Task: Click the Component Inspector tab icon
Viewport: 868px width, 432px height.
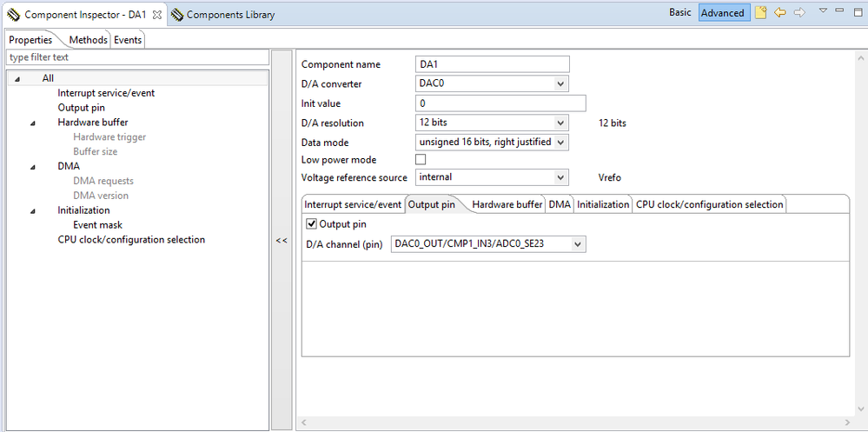Action: tap(13, 15)
